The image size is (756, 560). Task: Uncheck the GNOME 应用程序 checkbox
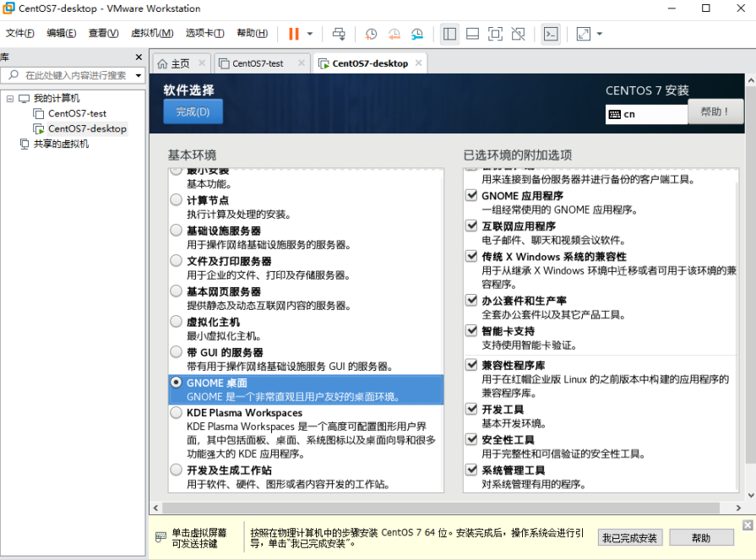pyautogui.click(x=471, y=195)
